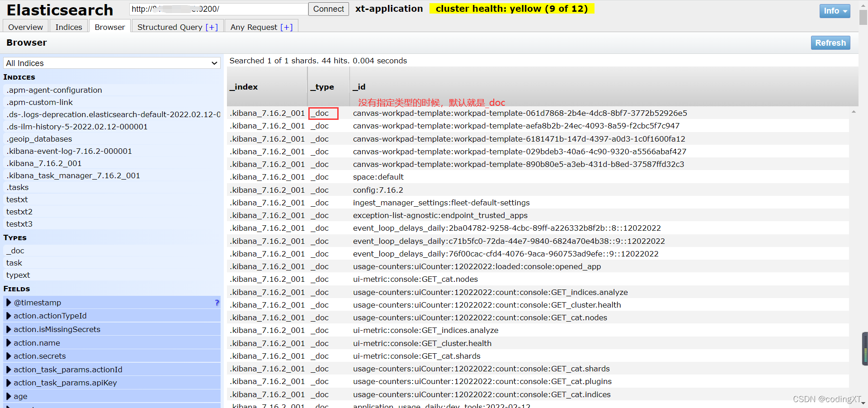
Task: Expand the age field filter
Action: [112, 396]
